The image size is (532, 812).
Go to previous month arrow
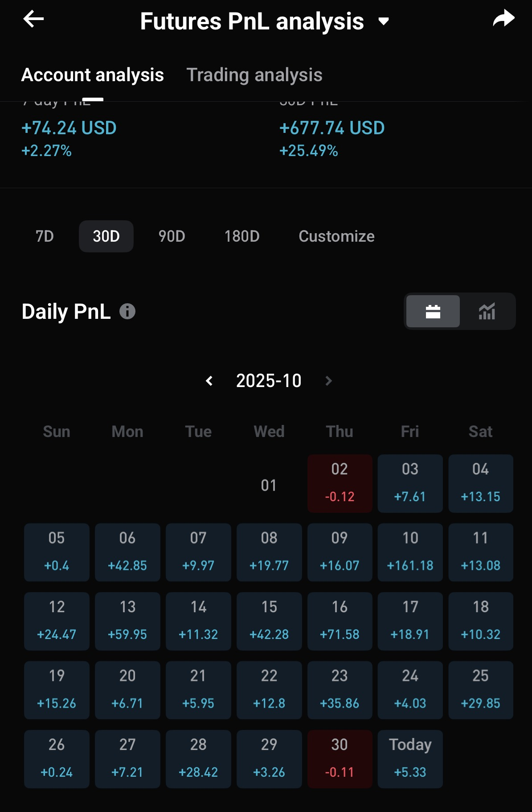209,381
